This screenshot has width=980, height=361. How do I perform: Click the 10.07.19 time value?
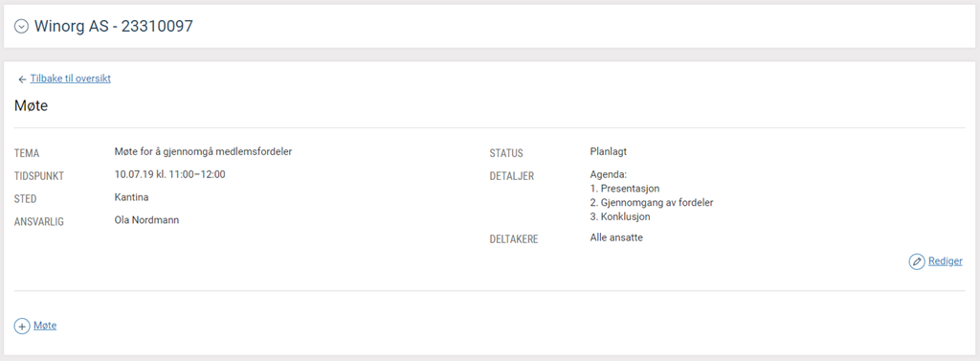click(170, 174)
